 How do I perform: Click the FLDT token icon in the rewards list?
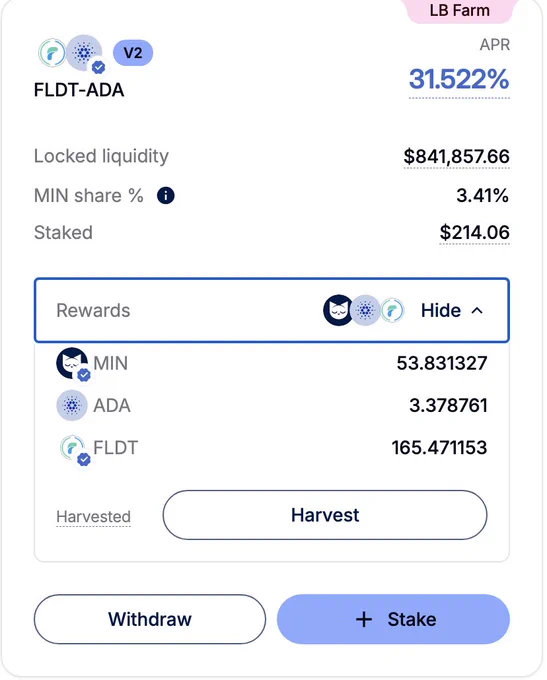click(72, 447)
